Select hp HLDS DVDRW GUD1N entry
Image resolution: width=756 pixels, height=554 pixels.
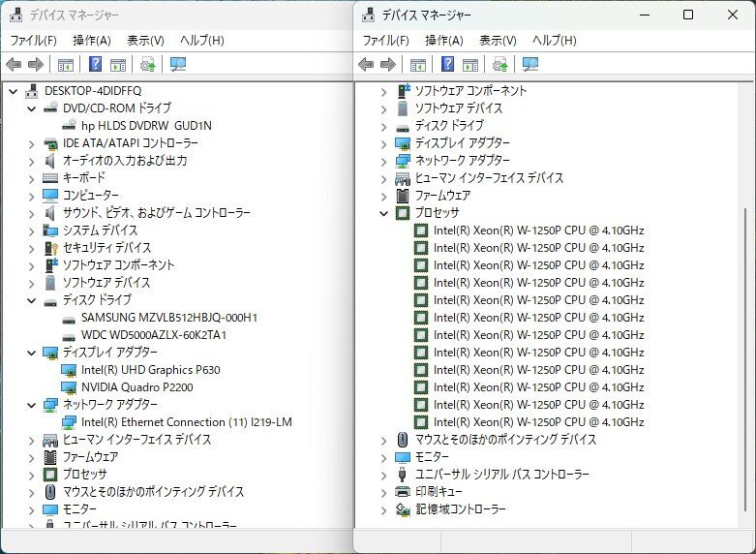(x=146, y=126)
